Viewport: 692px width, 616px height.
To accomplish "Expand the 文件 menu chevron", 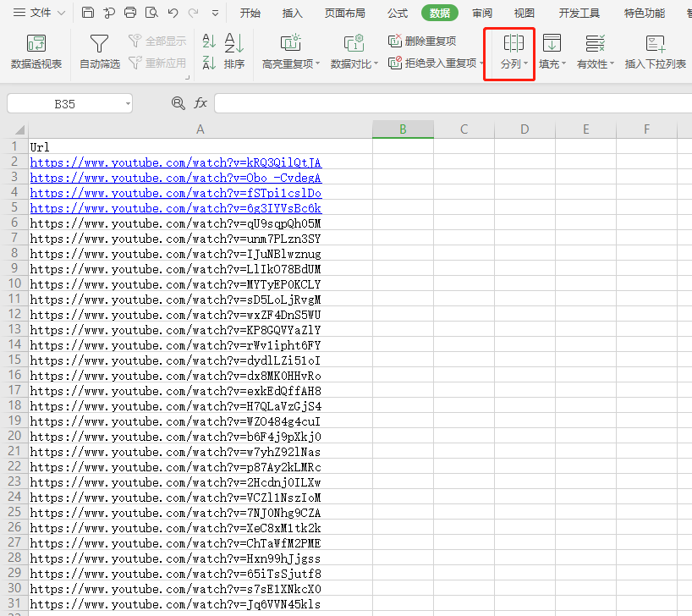I will click(62, 14).
